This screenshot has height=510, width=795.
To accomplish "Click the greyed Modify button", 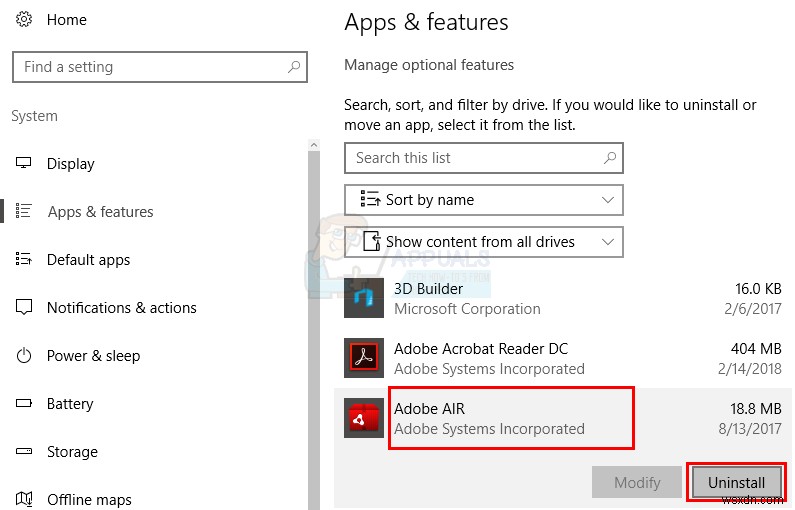I will (x=637, y=482).
